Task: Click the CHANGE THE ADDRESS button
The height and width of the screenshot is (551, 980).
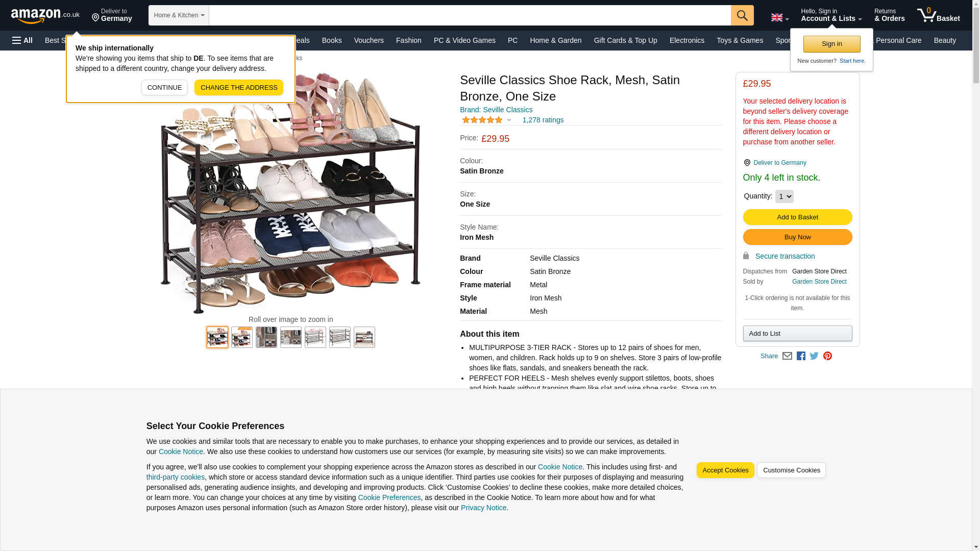Action: point(239,88)
